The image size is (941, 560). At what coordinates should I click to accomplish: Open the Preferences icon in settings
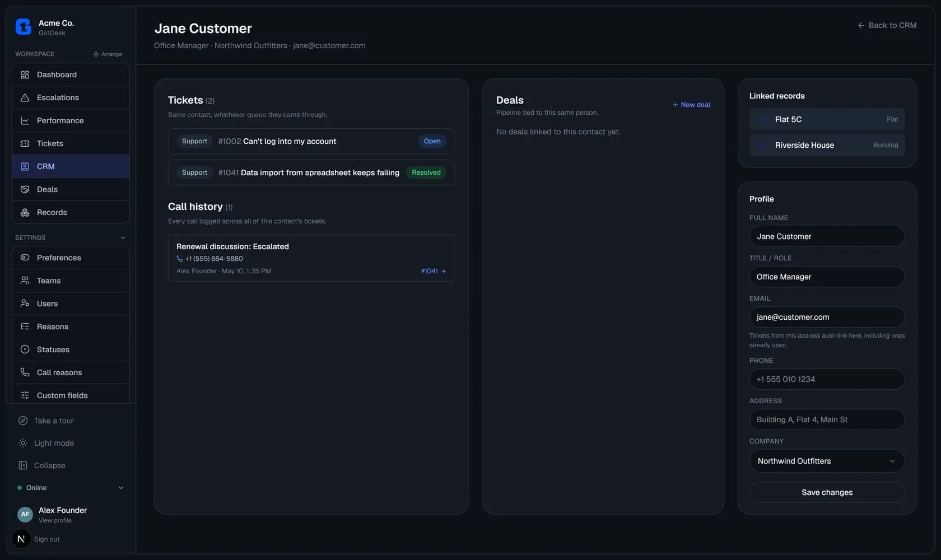point(25,258)
